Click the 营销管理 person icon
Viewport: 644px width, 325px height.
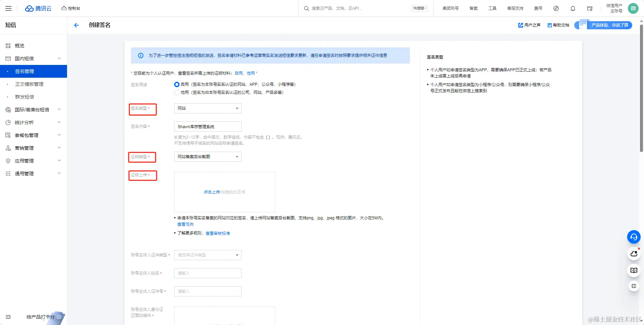8,148
